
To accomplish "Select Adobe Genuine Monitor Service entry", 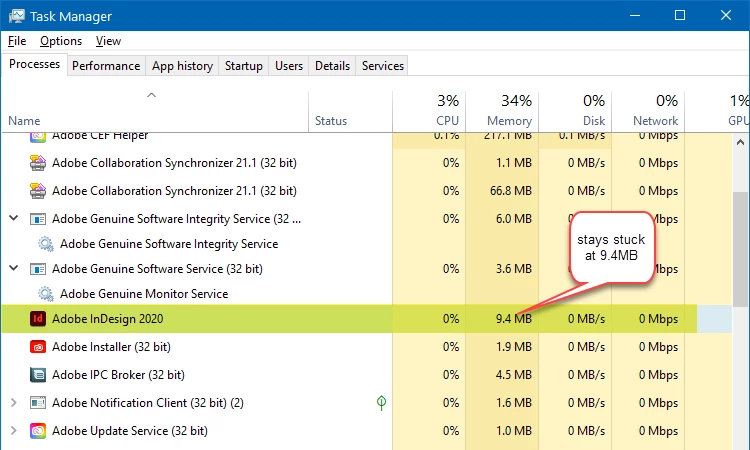I will click(x=144, y=294).
